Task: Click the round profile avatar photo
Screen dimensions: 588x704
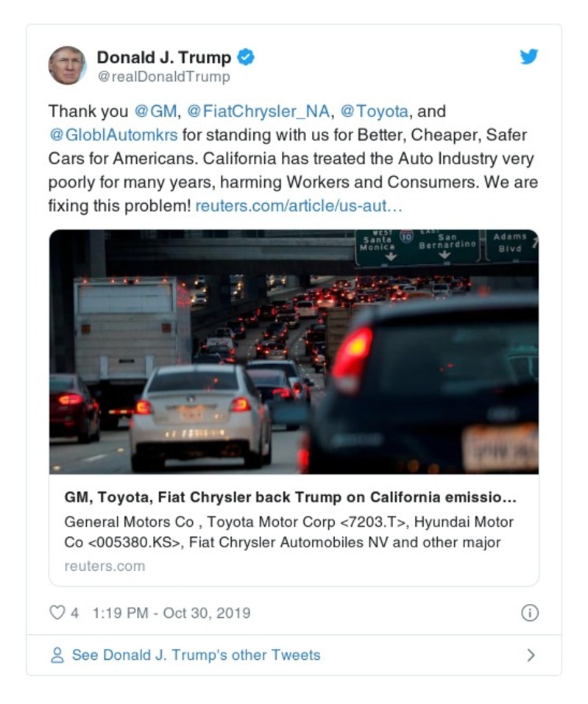Action: coord(67,65)
